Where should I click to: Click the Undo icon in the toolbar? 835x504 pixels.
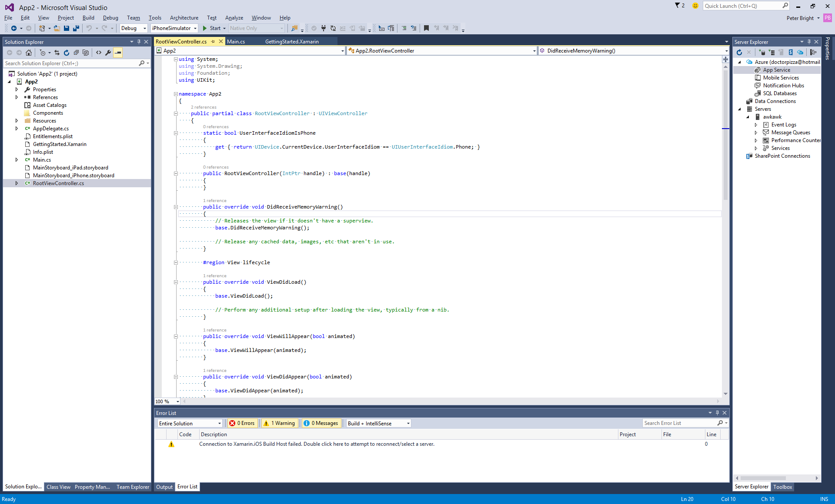(x=89, y=28)
